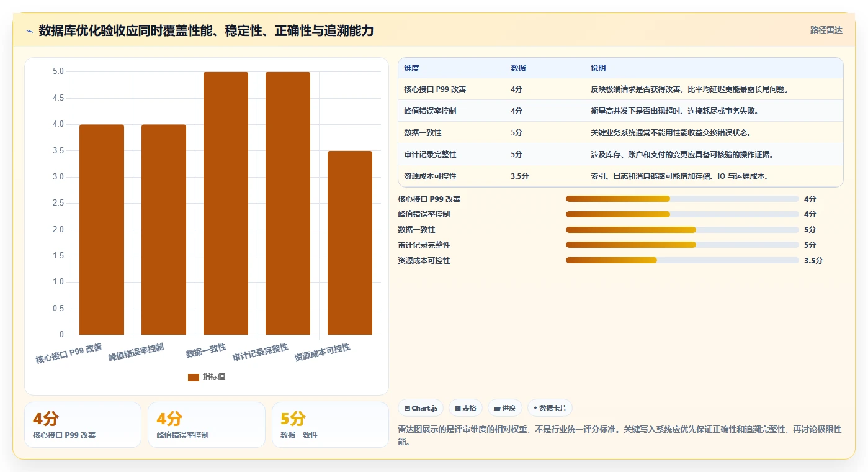Image resolution: width=868 pixels, height=472 pixels.
Task: Click the 资源成本可控性 progress bar
Action: [682, 260]
